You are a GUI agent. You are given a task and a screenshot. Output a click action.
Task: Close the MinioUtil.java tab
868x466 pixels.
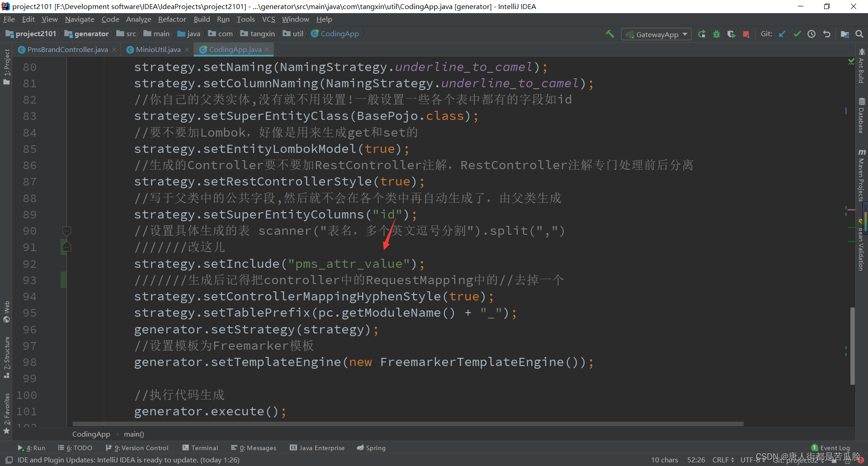187,50
